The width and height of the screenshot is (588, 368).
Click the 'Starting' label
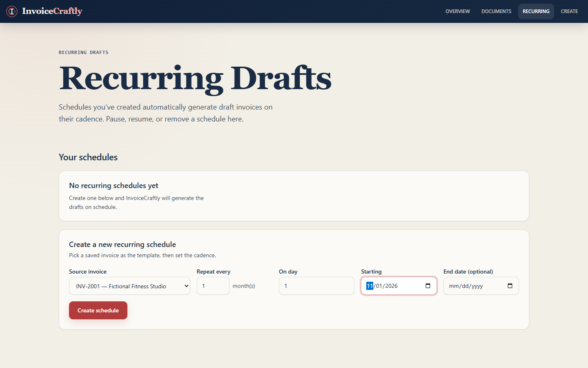tap(371, 272)
